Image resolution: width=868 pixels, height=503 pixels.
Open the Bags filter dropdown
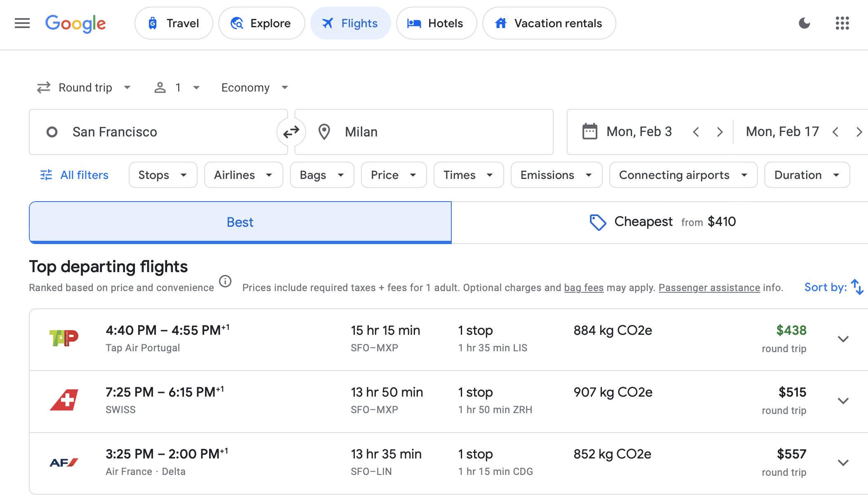[322, 175]
